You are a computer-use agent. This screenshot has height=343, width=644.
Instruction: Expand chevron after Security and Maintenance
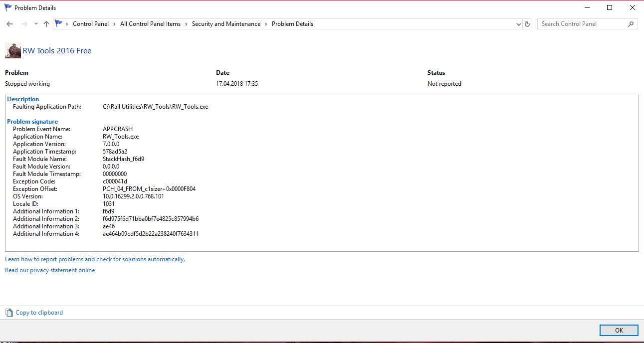[266, 24]
